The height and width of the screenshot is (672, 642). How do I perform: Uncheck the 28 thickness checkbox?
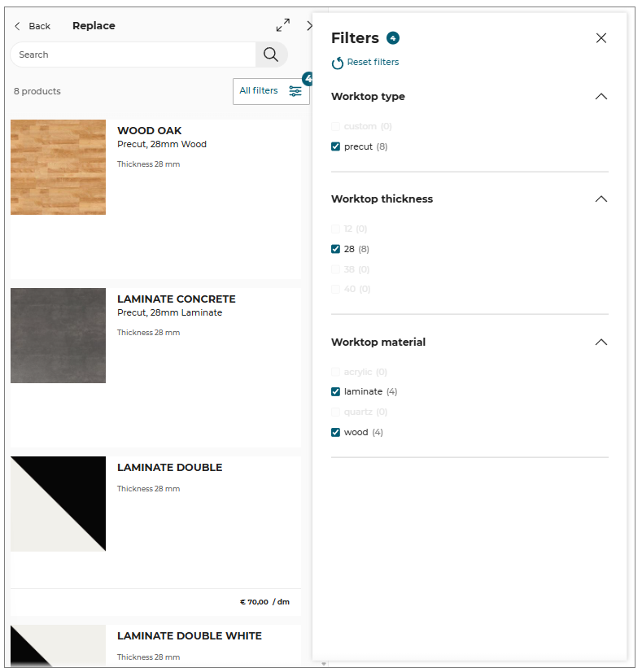click(x=335, y=249)
